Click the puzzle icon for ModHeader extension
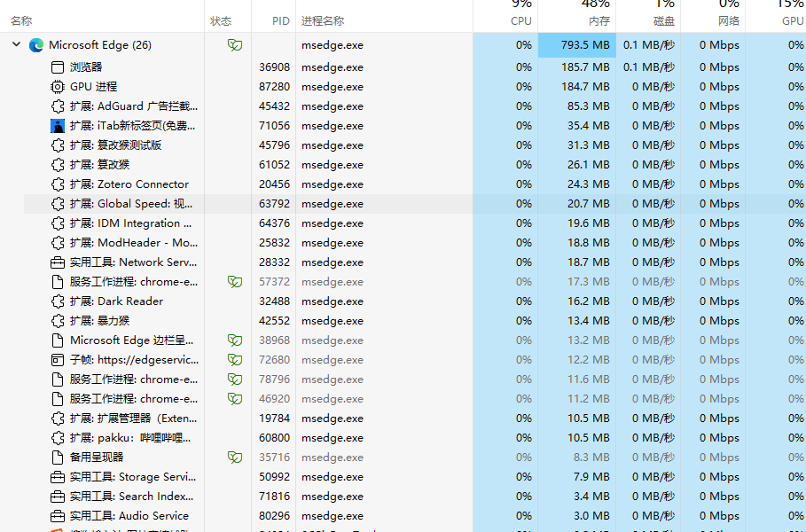Screen dimensions: 806x532 click(x=58, y=243)
